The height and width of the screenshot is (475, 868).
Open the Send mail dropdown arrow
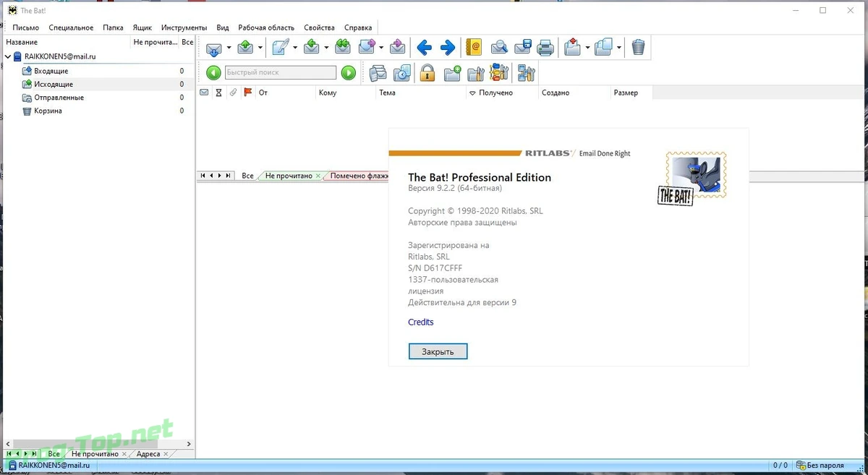click(260, 48)
